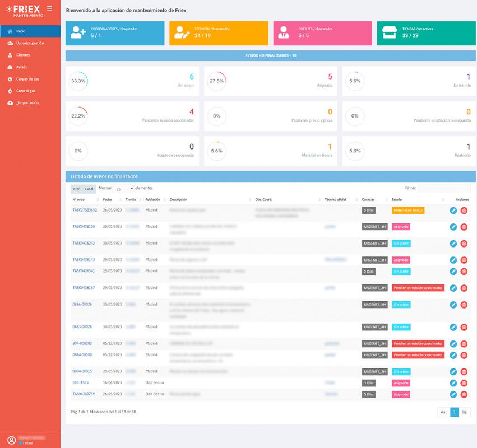Sort by Tienda column
Screen dimensions: 477x448
tap(133, 200)
